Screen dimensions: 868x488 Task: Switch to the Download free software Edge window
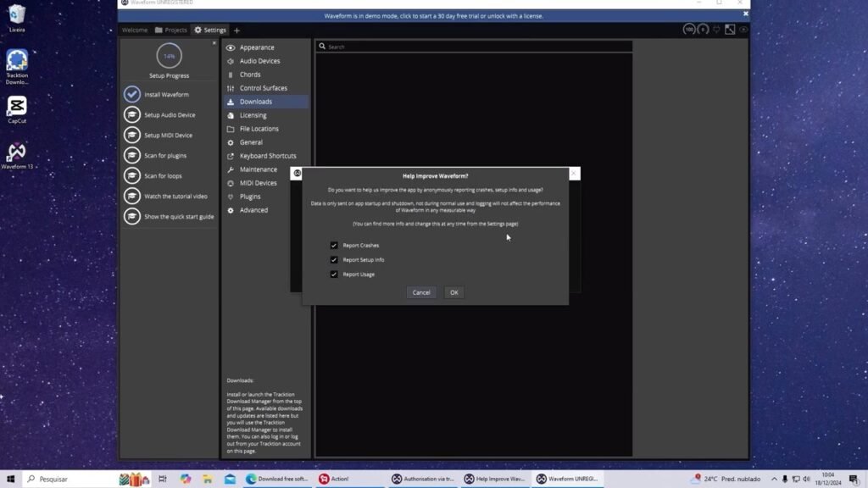pos(277,480)
